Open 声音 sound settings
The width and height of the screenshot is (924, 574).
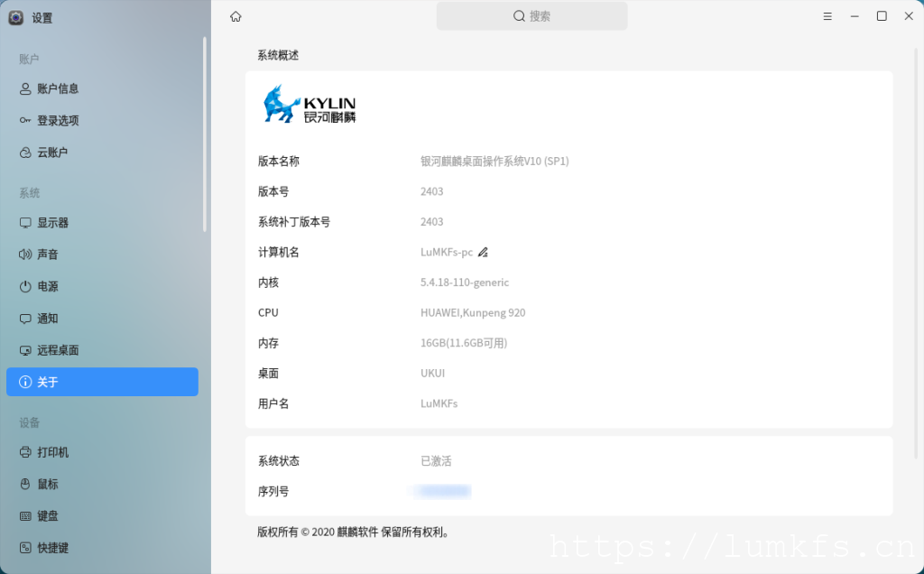pyautogui.click(x=47, y=255)
